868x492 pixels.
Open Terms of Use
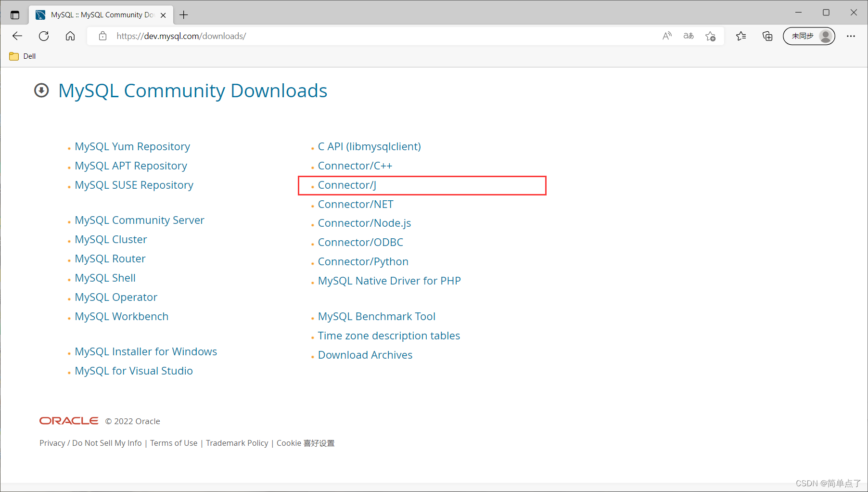coord(174,443)
